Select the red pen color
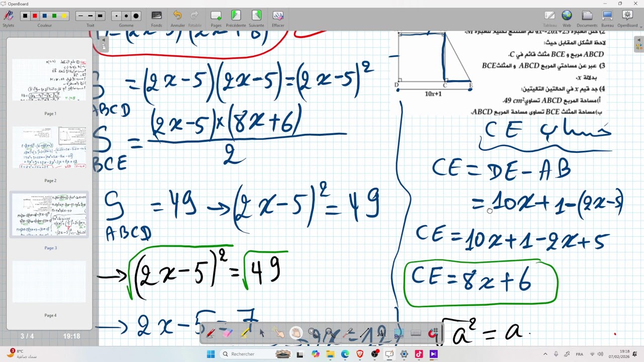Viewport: 644px width, 362px height. pyautogui.click(x=35, y=16)
